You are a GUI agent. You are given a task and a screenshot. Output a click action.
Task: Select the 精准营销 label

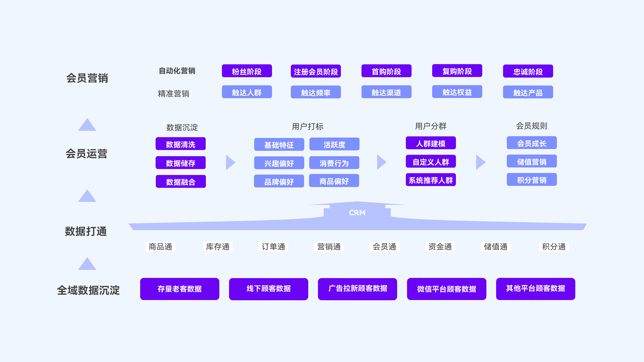coord(173,94)
